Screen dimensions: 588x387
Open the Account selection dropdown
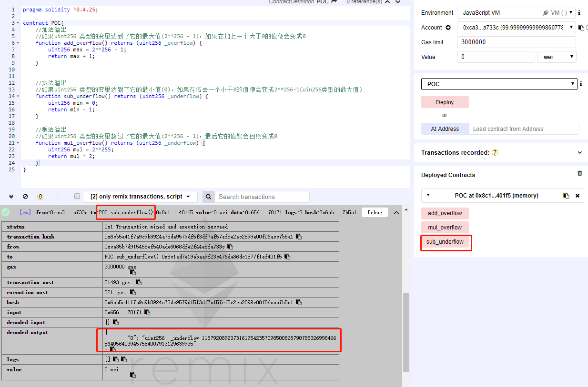pos(516,28)
